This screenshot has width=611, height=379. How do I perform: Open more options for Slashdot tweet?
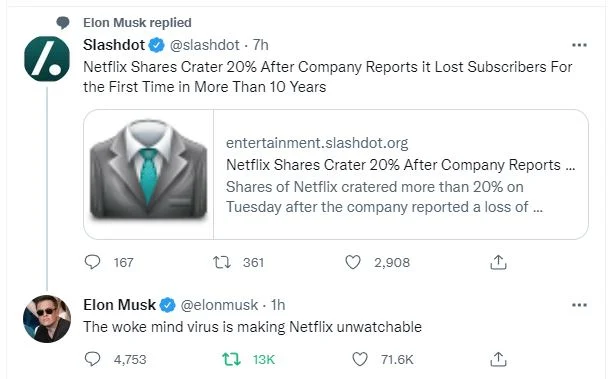point(579,45)
